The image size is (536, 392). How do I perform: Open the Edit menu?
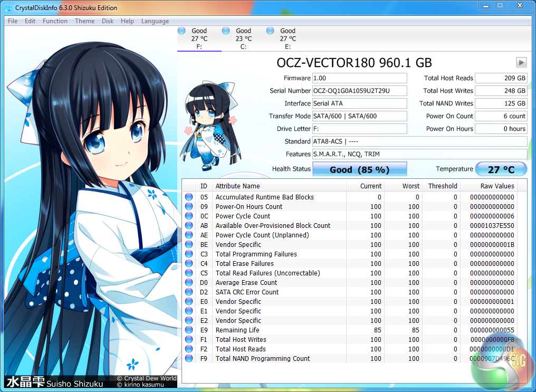[30, 21]
